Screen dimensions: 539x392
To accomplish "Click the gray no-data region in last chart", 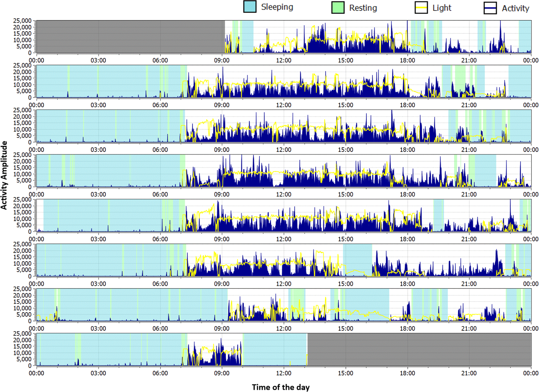I will pos(419,349).
